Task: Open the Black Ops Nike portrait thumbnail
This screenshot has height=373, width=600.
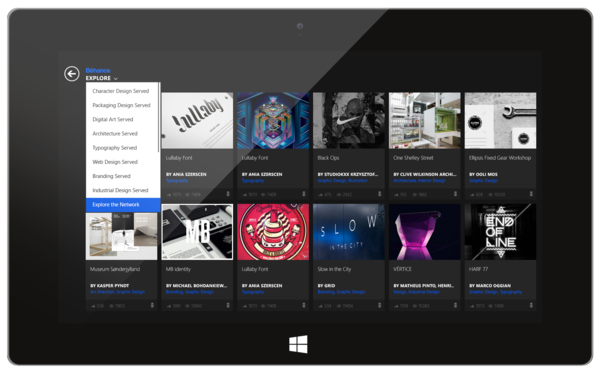Action: pyautogui.click(x=349, y=121)
